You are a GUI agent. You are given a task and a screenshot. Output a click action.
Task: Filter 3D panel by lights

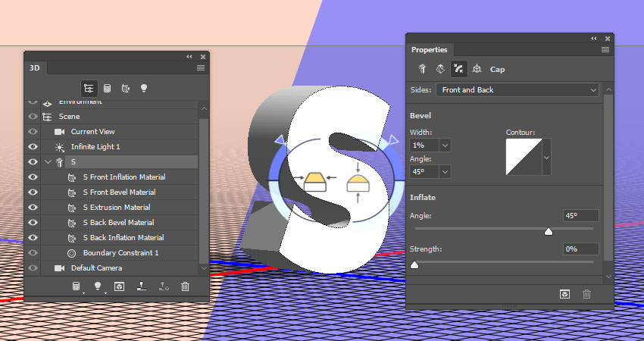coord(144,88)
